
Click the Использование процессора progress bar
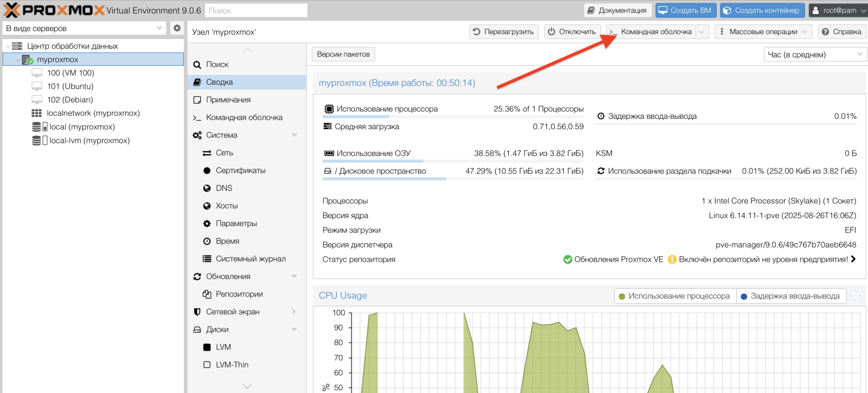click(453, 116)
